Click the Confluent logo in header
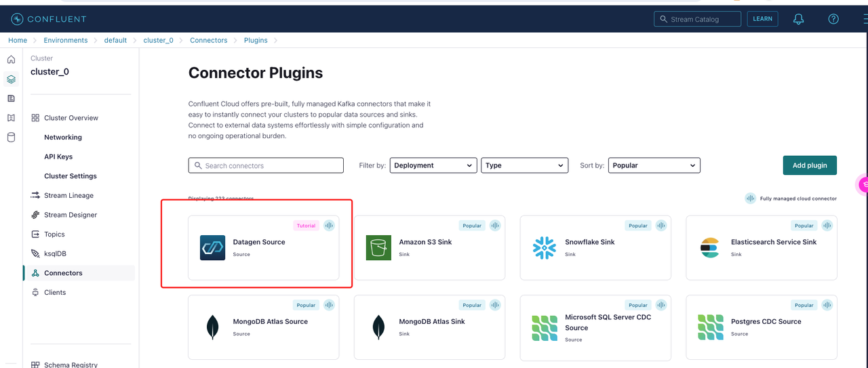The height and width of the screenshot is (368, 868). coord(48,19)
